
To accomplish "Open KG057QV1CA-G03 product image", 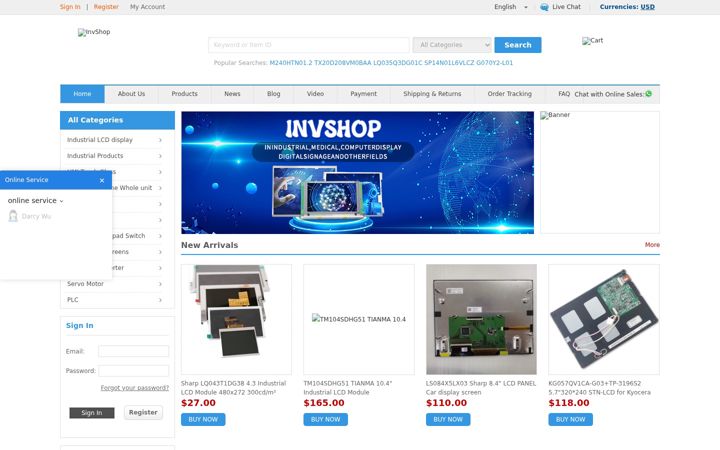I will coord(604,319).
